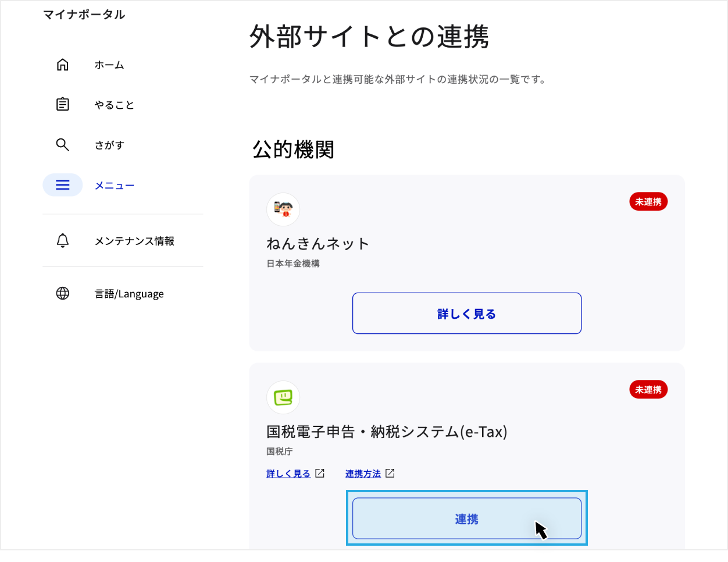728x562 pixels.
Task: Click the globe icon for 言語/Language
Action: click(x=63, y=293)
